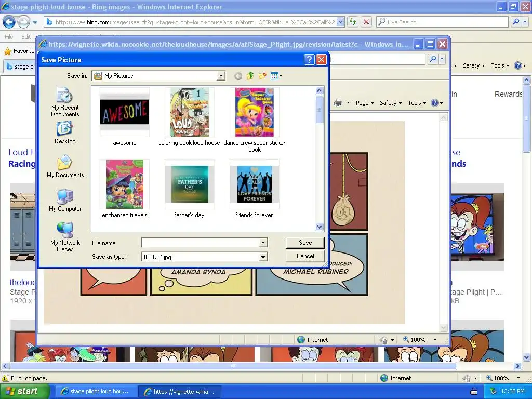Click the Live Search input box
The height and width of the screenshot is (399, 532).
(443, 22)
